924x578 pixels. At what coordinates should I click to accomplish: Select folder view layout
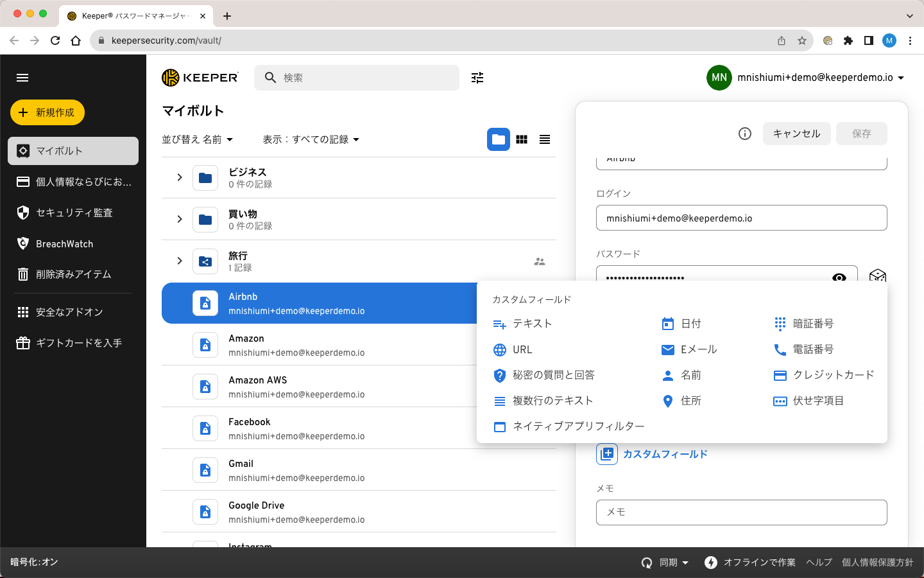[499, 139]
